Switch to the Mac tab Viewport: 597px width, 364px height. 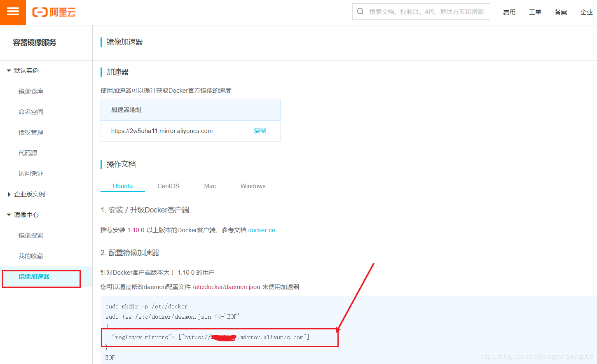click(x=210, y=186)
